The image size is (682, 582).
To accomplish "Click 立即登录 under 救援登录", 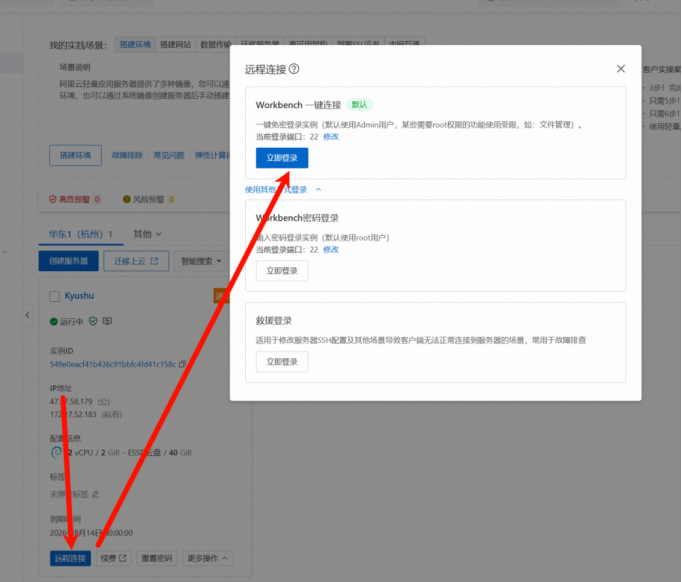I will 282,362.
